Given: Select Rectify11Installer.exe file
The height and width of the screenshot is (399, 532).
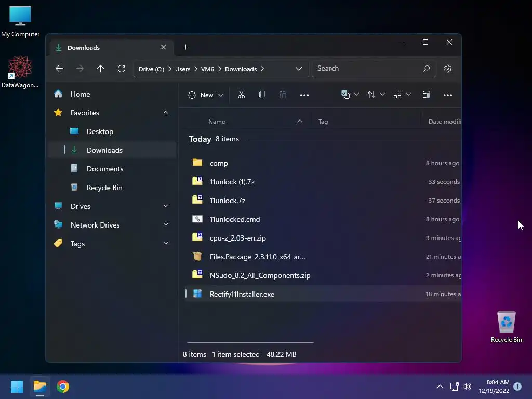Looking at the screenshot, I should click(x=322, y=294).
